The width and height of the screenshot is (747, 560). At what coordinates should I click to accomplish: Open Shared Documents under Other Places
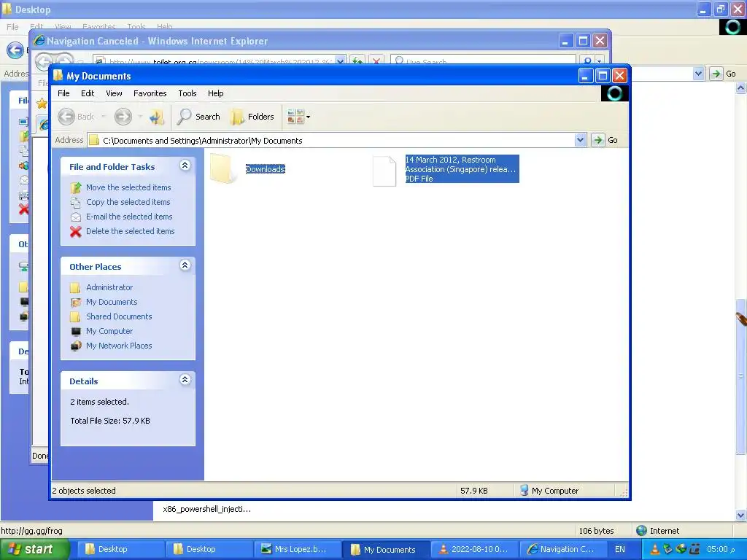[119, 316]
